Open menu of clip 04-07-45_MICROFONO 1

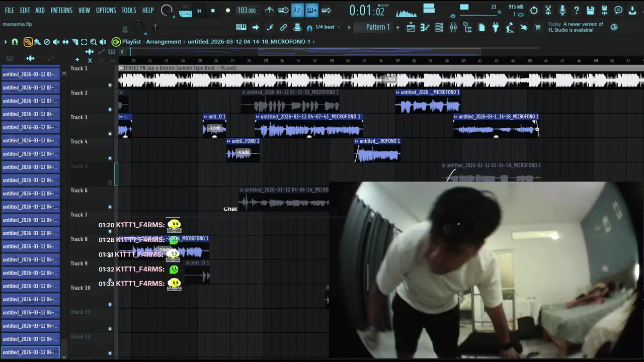(258, 117)
